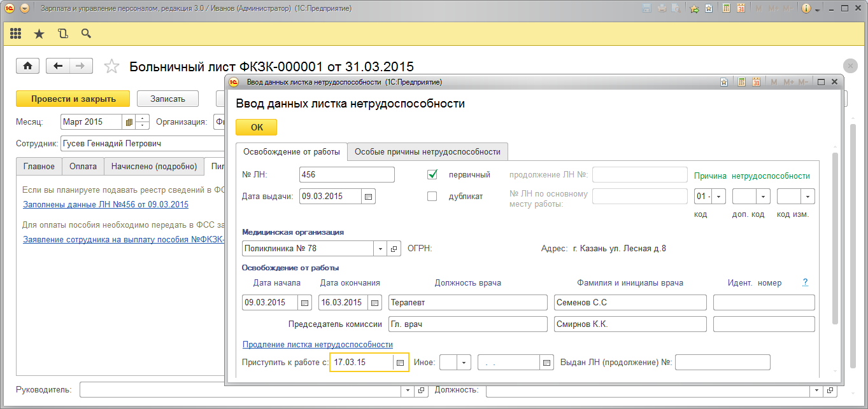Open the Оплата tab
Viewport: 868px width, 409px height.
coord(83,167)
